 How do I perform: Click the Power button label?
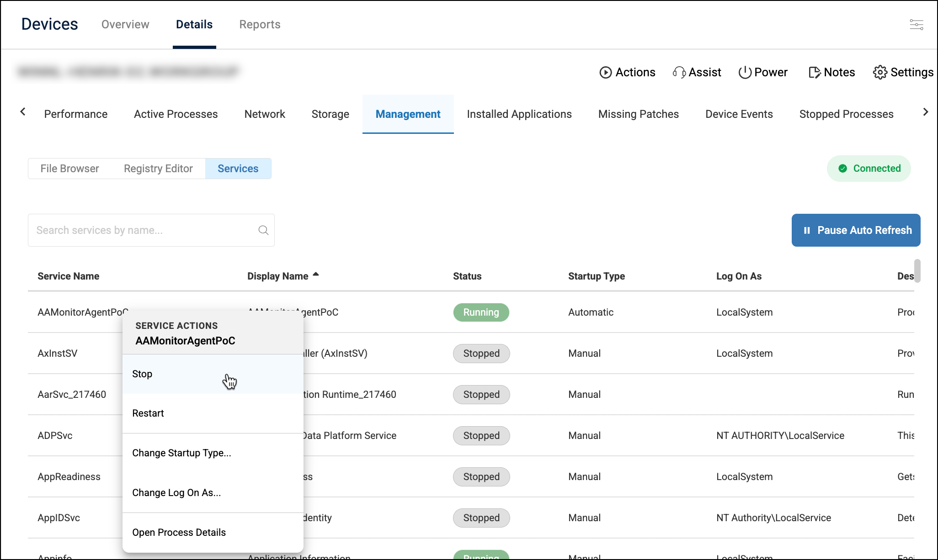click(771, 73)
